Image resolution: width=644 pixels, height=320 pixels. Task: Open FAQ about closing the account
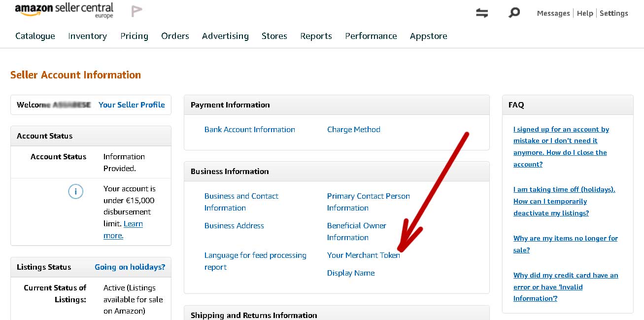(561, 146)
